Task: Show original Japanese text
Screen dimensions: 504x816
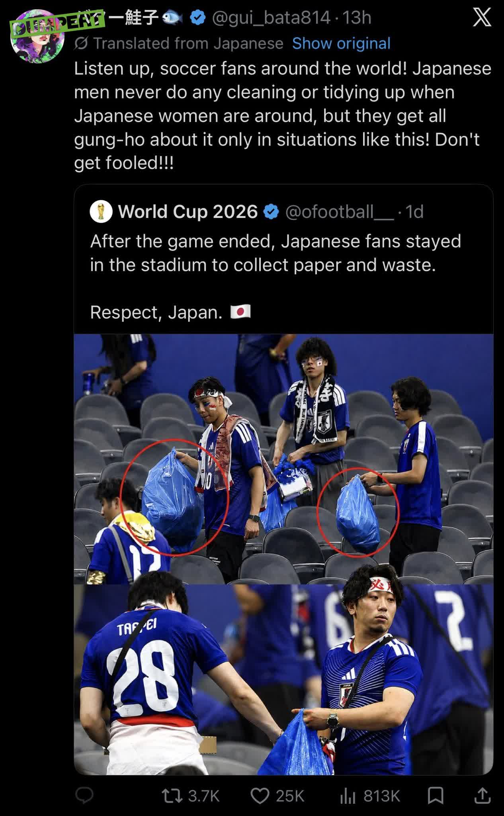Action: (x=341, y=43)
